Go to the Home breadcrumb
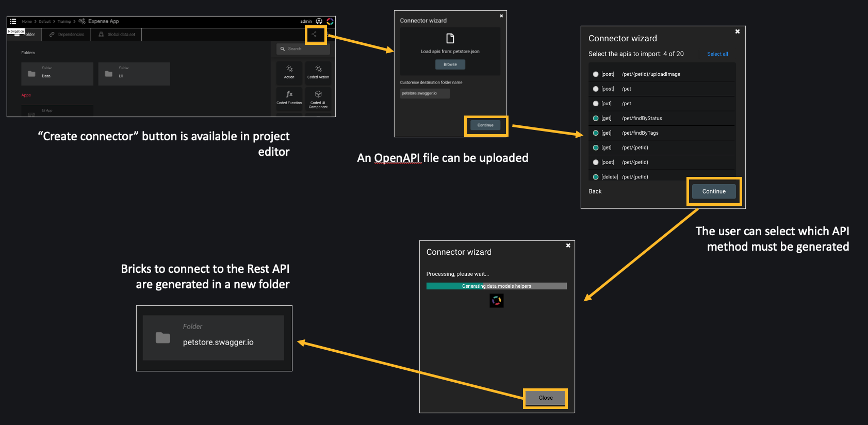The image size is (868, 425). pyautogui.click(x=27, y=22)
